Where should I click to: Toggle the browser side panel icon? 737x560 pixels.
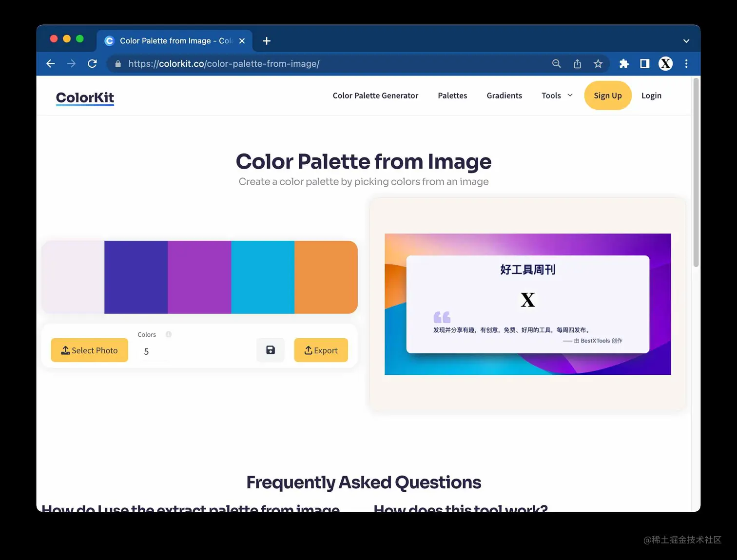click(644, 63)
